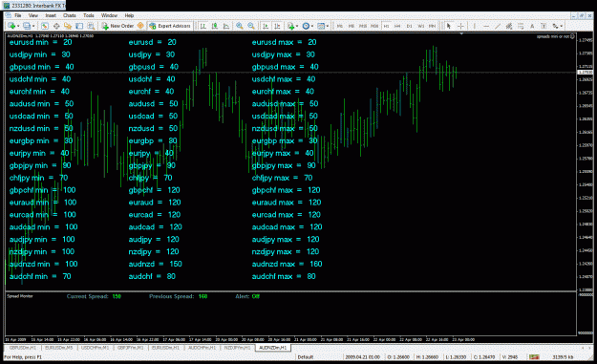Select the Trendline drawing tool
Viewport: 597px width, 364px height.
coord(498,26)
